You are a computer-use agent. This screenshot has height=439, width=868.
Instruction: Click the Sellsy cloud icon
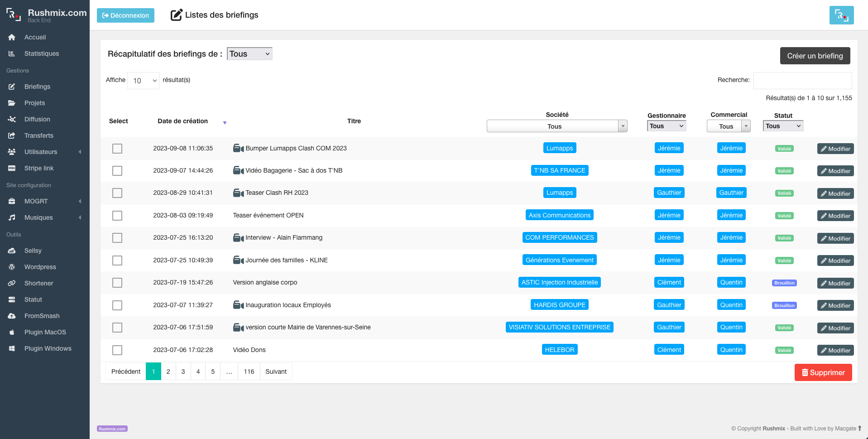pyautogui.click(x=12, y=251)
